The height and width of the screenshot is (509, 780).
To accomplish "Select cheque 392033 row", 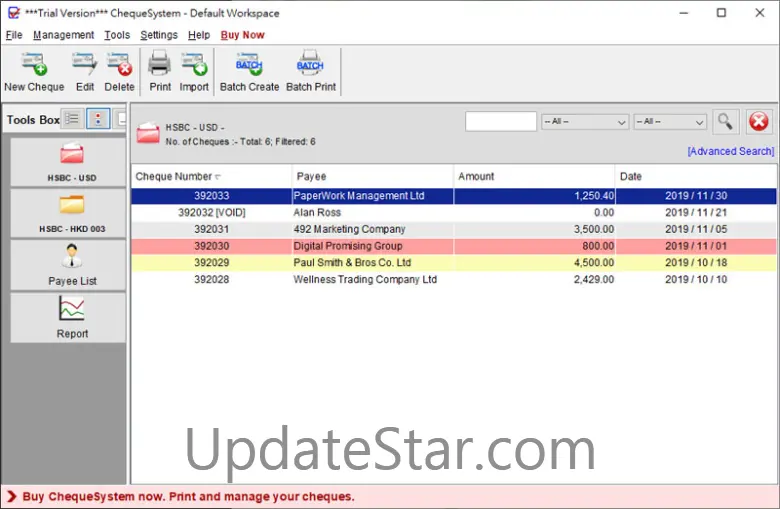I will (454, 196).
